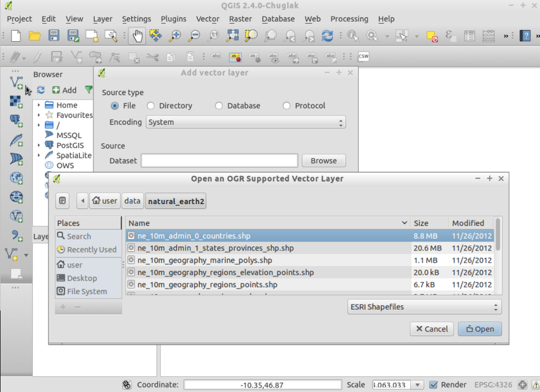
Task: Click the data path breadcrumb button
Action: tap(132, 201)
